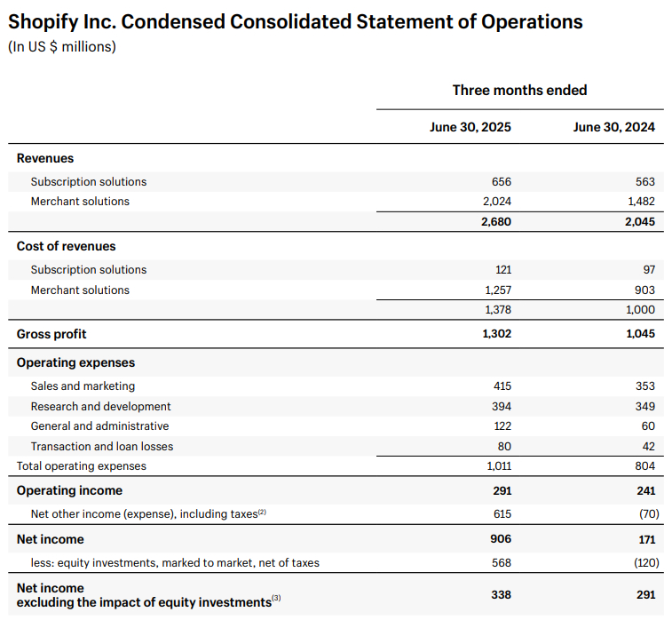Click the Cost of revenues heading
Image resolution: width=672 pixels, height=620 pixels.
click(66, 246)
